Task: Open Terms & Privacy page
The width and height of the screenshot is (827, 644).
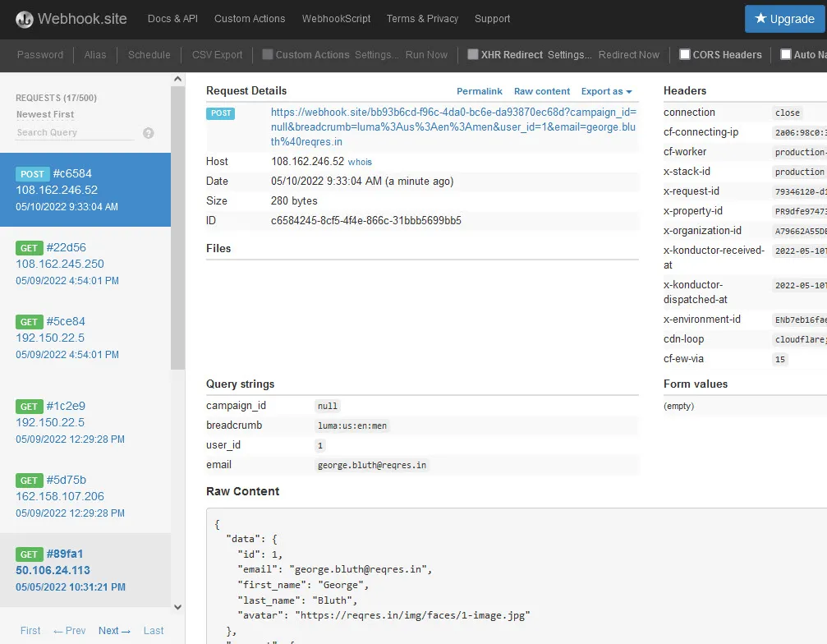Action: point(422,19)
